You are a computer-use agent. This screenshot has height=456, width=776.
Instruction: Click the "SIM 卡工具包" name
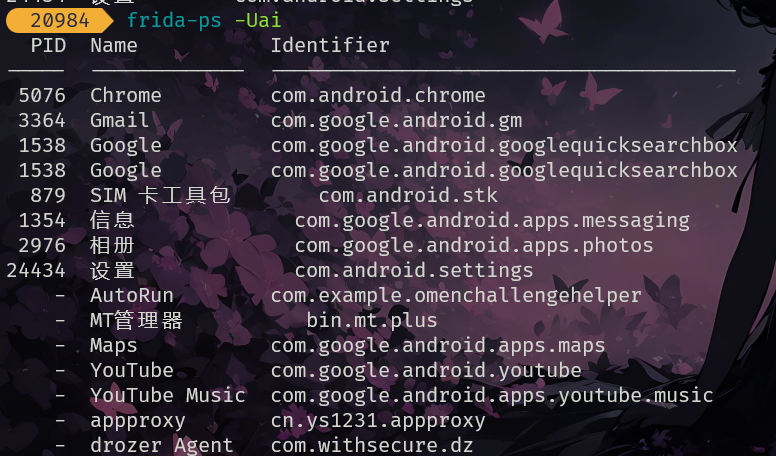pos(160,195)
